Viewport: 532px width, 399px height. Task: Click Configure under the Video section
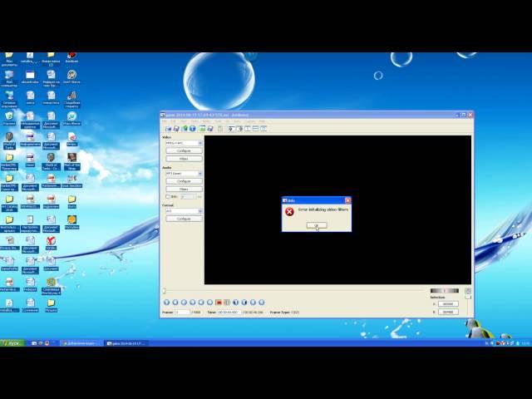(x=184, y=150)
